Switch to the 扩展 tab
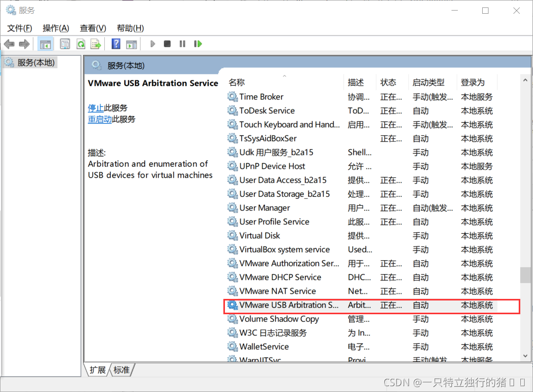Viewport: 533px width, 392px height. pyautogui.click(x=97, y=370)
